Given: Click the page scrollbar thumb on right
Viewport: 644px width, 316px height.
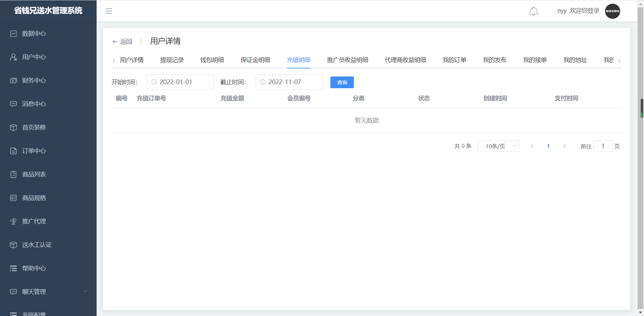Looking at the screenshot, I should (642, 108).
